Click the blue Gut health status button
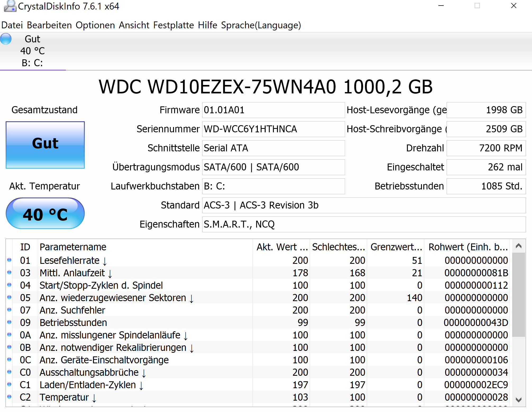Viewport: 532px width, 412px height. [x=45, y=145]
